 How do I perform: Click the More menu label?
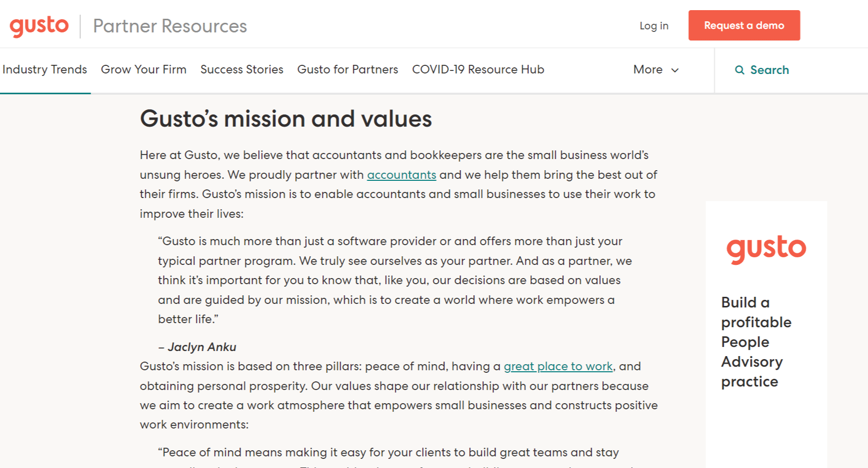tap(648, 69)
